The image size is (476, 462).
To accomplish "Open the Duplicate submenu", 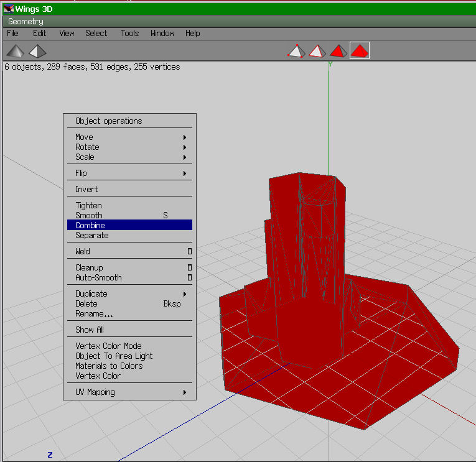I will coord(129,293).
